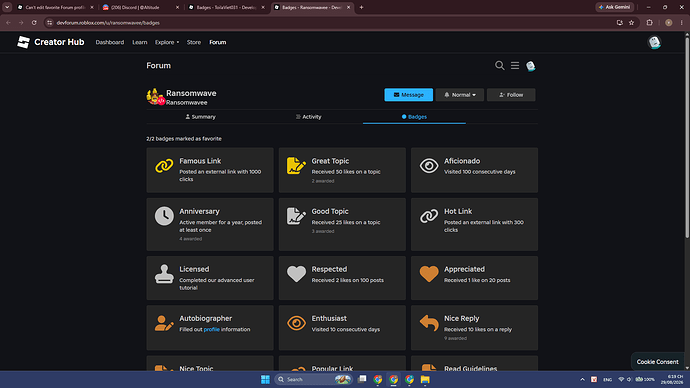Screen dimensions: 690x388
Task: Switch to the Activity tab
Action: [x=308, y=117]
